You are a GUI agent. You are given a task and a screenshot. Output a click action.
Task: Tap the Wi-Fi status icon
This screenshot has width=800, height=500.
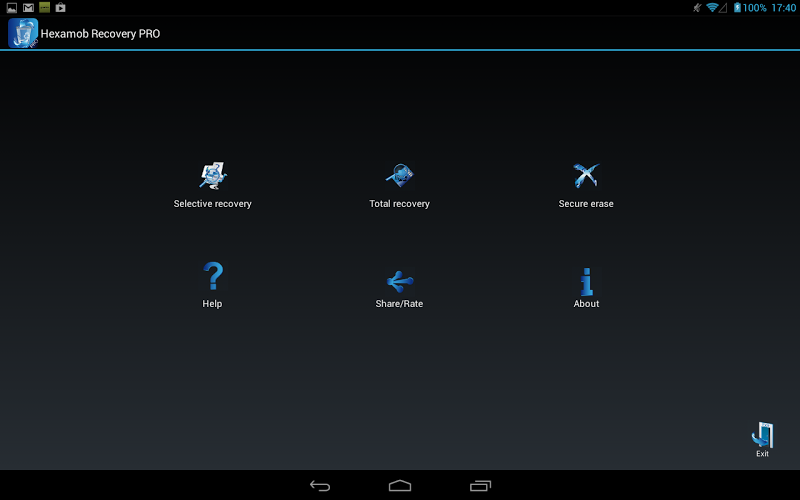tap(712, 8)
